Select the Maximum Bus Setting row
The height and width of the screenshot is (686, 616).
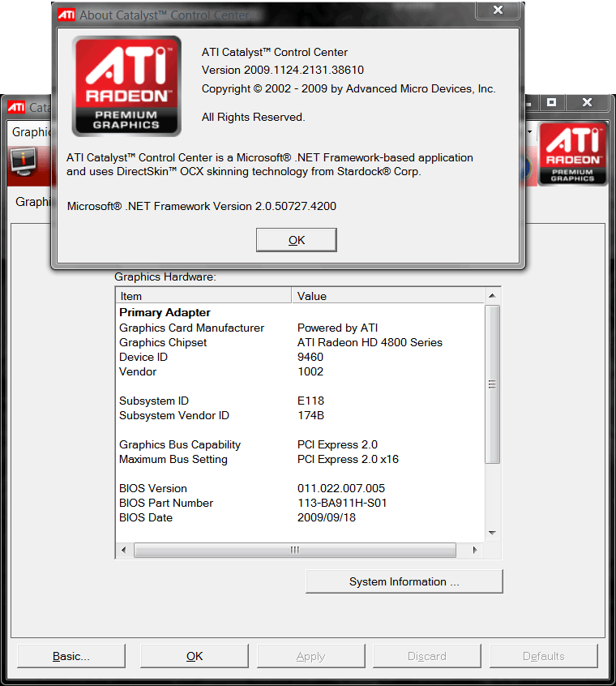pos(300,459)
